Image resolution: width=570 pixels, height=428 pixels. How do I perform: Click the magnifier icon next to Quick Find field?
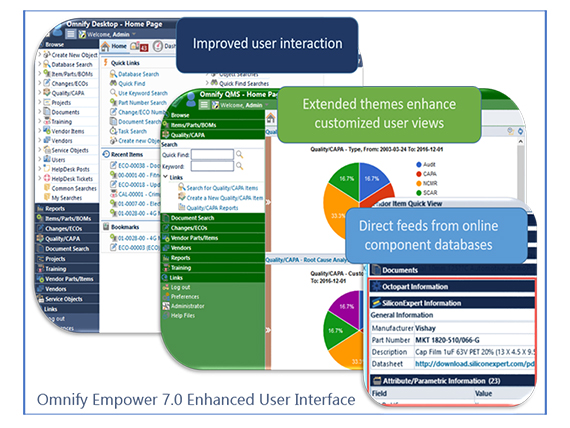240,155
